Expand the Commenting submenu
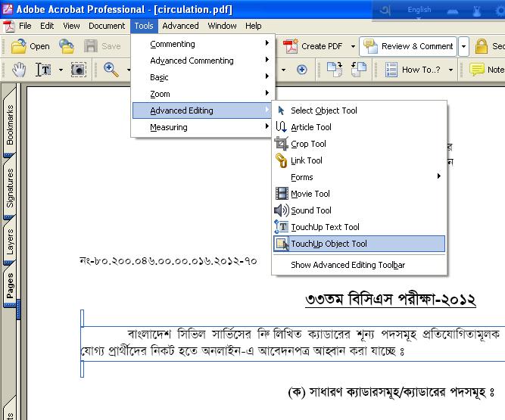The image size is (505, 420). point(203,44)
